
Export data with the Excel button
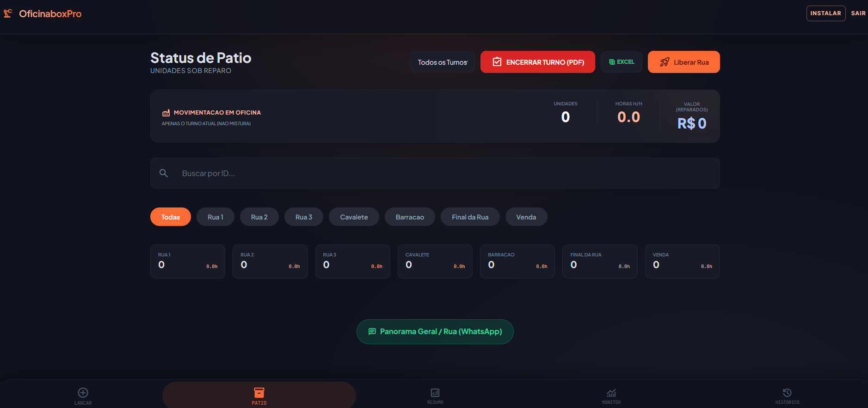pyautogui.click(x=622, y=62)
